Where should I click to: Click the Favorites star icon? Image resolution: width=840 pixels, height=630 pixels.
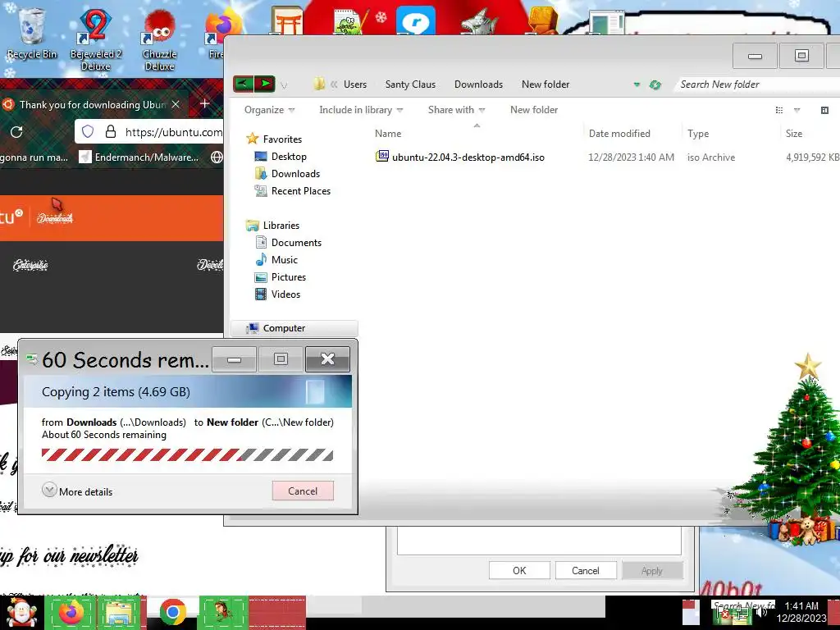coord(253,139)
